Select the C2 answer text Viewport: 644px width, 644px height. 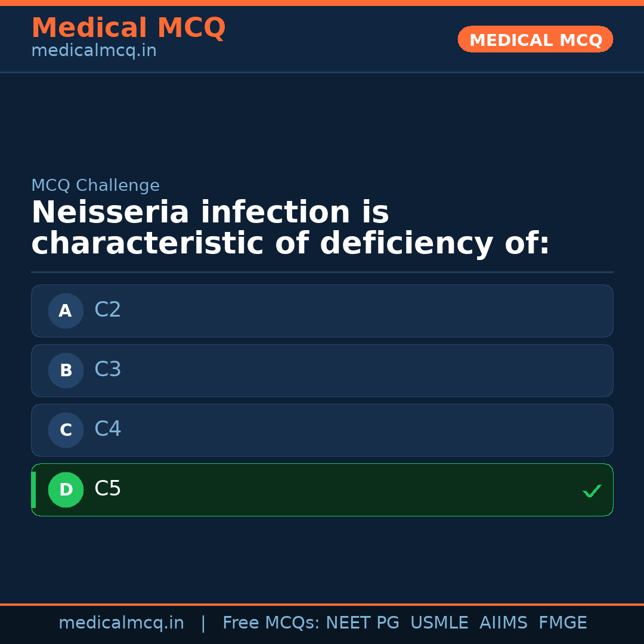pyautogui.click(x=108, y=310)
